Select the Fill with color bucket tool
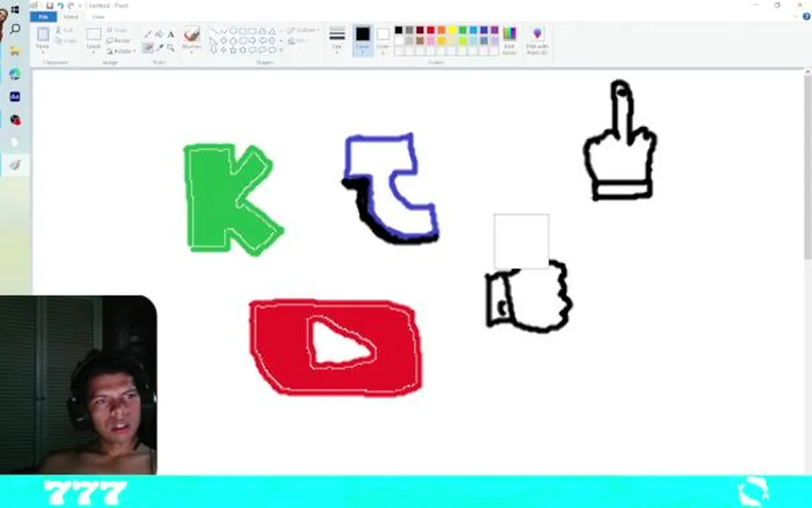 [159, 34]
